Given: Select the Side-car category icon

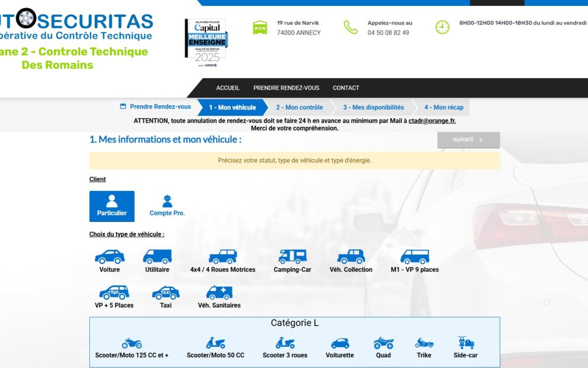Looking at the screenshot, I should point(465,343).
